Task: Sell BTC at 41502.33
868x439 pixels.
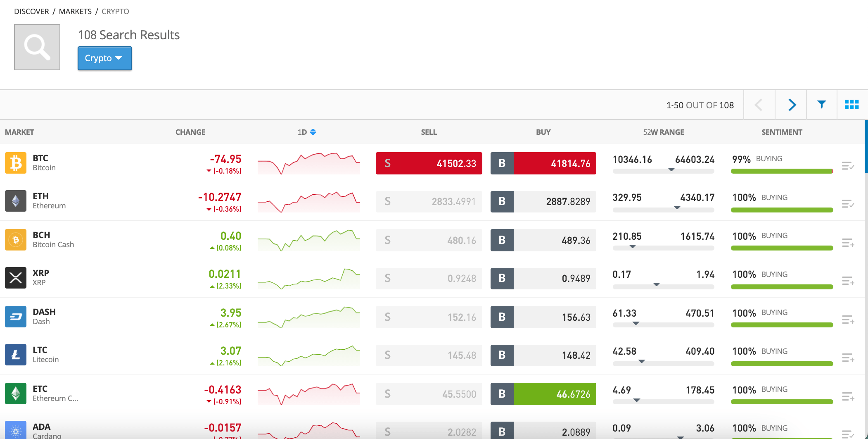Action: (429, 163)
